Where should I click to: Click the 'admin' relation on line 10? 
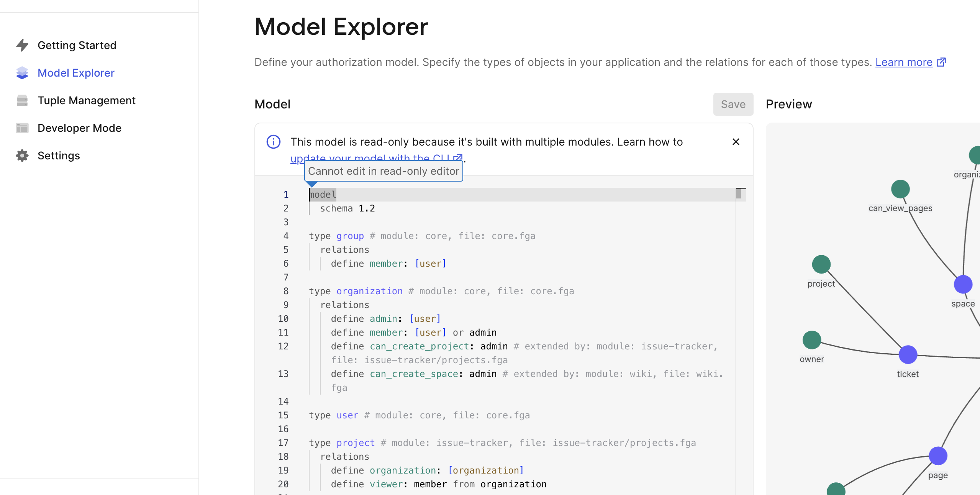pos(383,319)
